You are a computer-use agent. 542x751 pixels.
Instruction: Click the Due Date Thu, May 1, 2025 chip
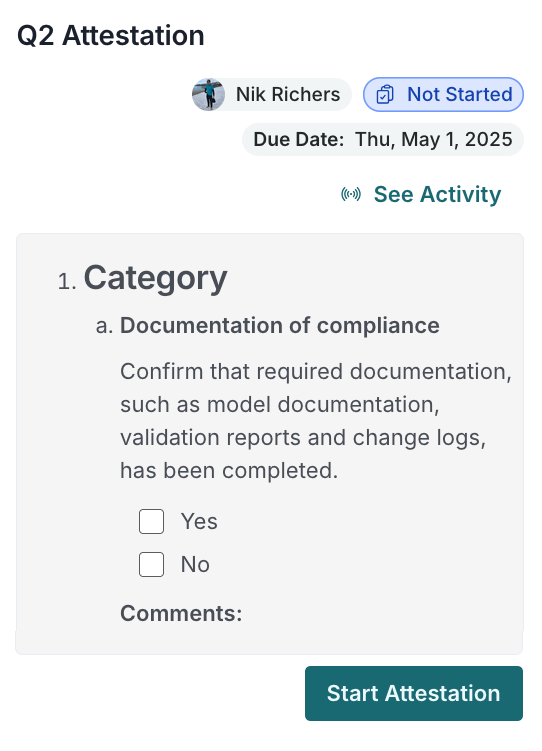(x=383, y=139)
